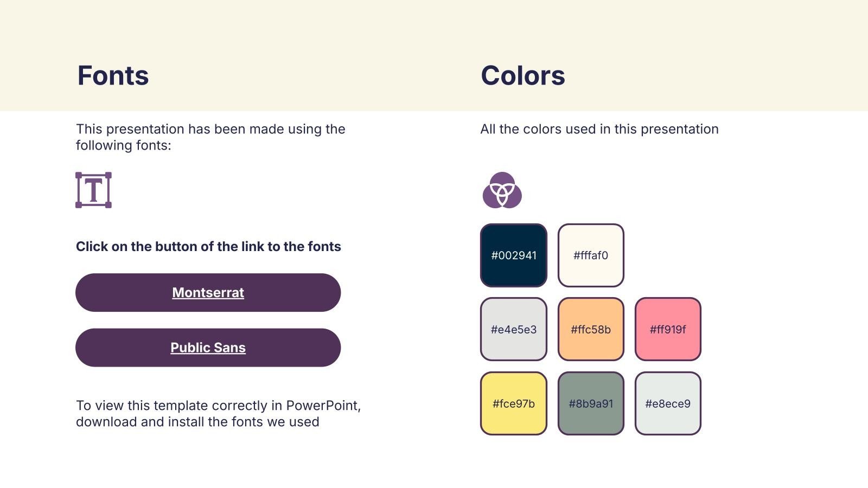Click the Fonts heading
The width and height of the screenshot is (868, 488).
pyautogui.click(x=113, y=75)
